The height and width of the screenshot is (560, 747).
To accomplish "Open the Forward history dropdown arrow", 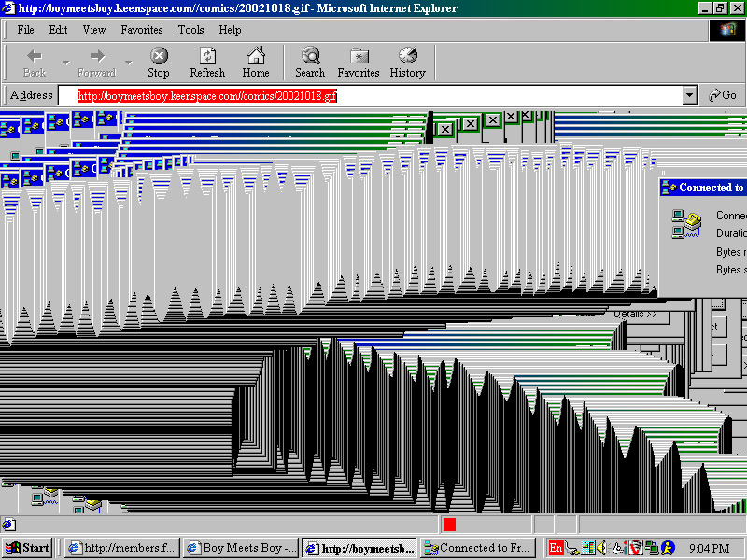I will coord(129,63).
